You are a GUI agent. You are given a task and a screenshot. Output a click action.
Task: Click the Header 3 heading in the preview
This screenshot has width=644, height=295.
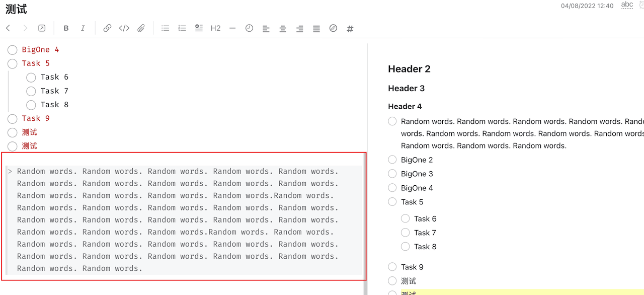click(406, 88)
